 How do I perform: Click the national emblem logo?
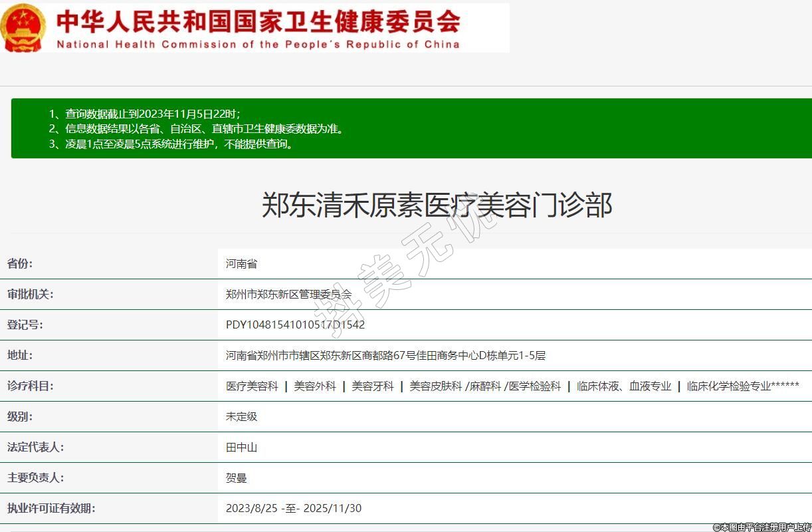pos(23,28)
